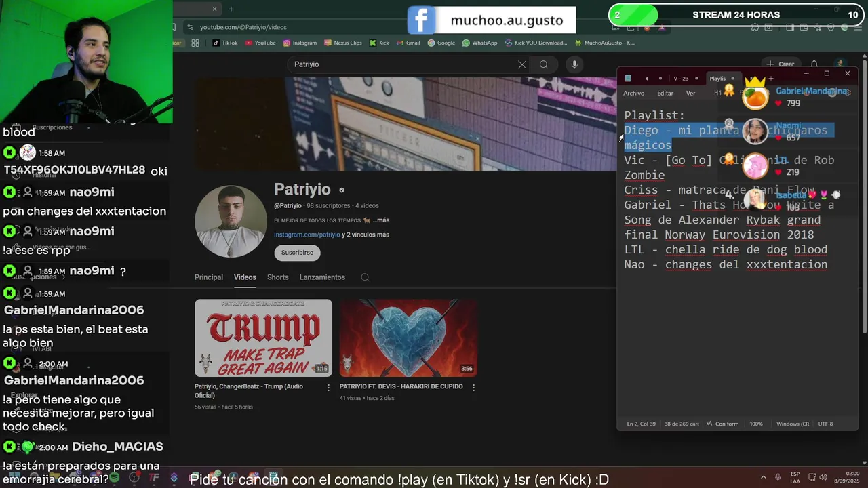Screen dimensions: 868x488
Task: Click the 'Nao - changes del xxxtentacion' line
Action: [x=726, y=264]
